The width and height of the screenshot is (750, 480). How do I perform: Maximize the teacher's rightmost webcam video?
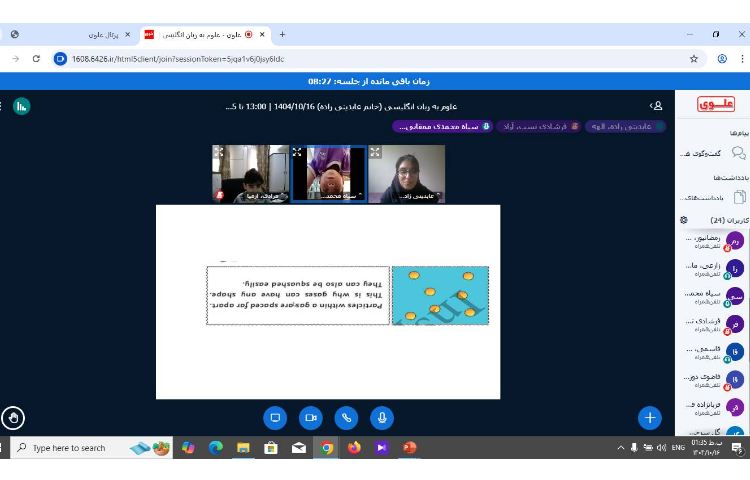pos(375,152)
